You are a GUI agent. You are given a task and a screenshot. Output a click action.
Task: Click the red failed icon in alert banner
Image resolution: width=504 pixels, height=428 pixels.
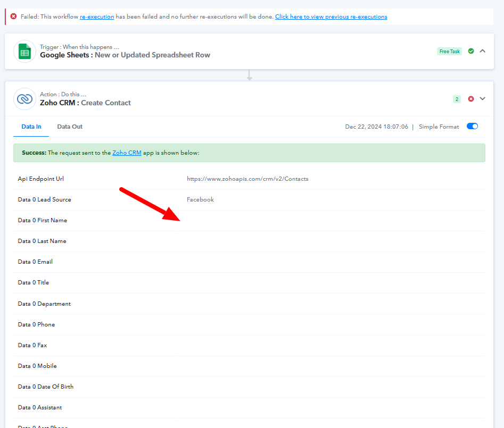13,16
